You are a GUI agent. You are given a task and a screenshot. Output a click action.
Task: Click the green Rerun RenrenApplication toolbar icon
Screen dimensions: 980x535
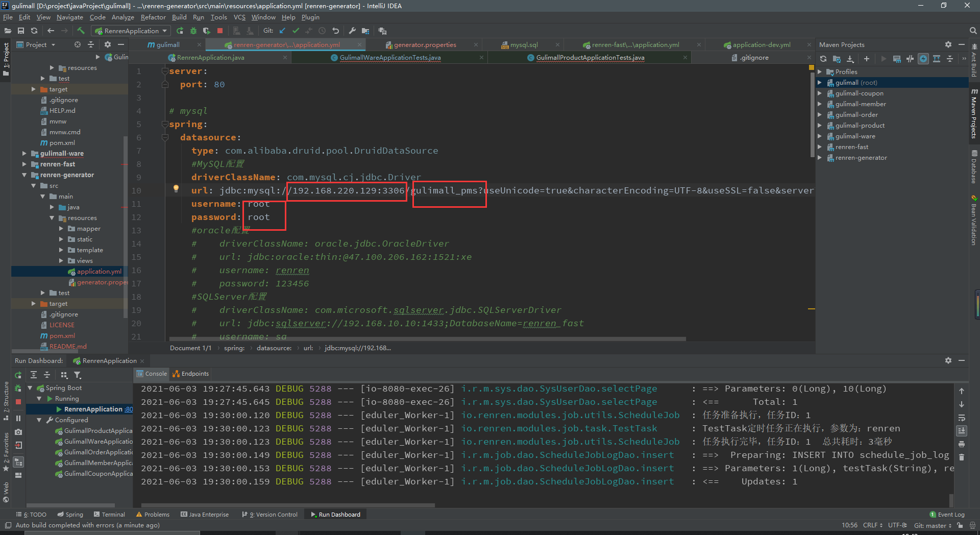[180, 31]
